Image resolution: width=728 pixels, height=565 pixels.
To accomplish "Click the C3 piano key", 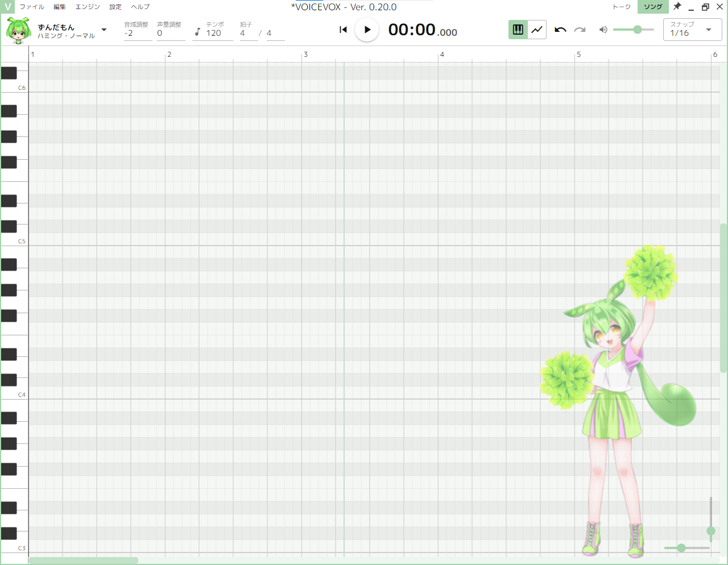I will tap(21, 547).
